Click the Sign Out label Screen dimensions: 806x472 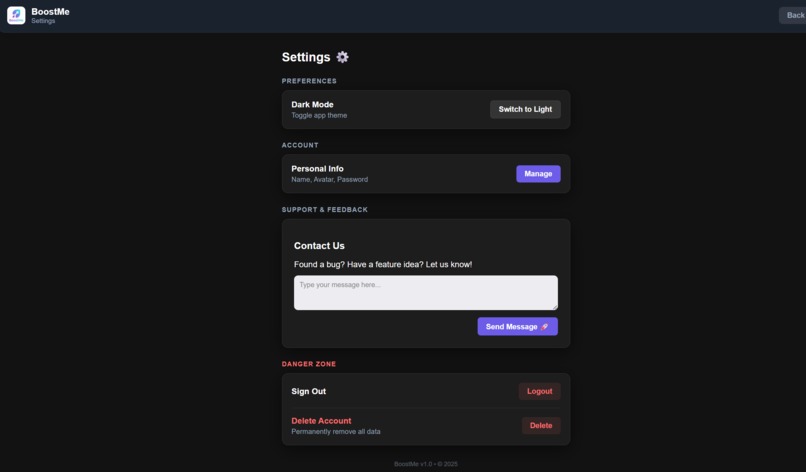308,391
